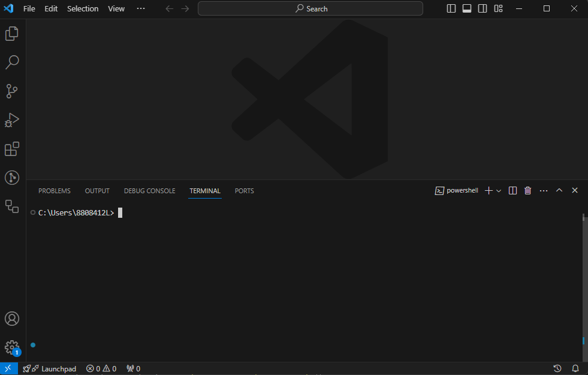Show errors and warnings count in status bar
This screenshot has width=588, height=375.
pos(101,368)
